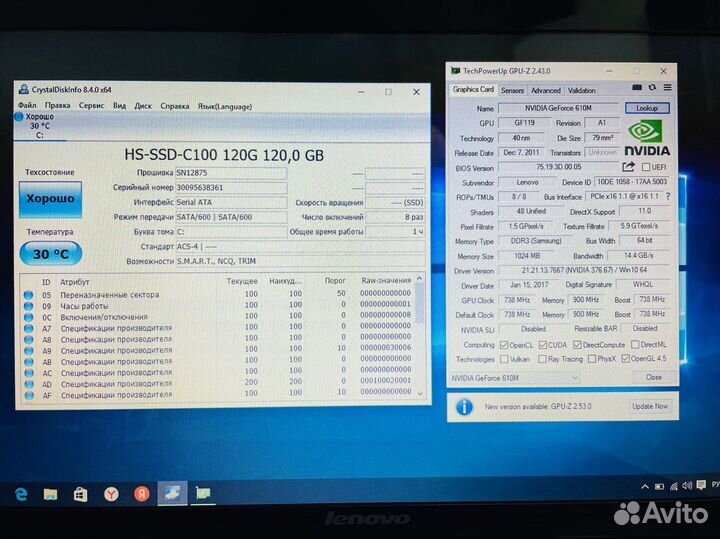Click SMART list scroll down arrow
This screenshot has width=720, height=539.
click(420, 394)
